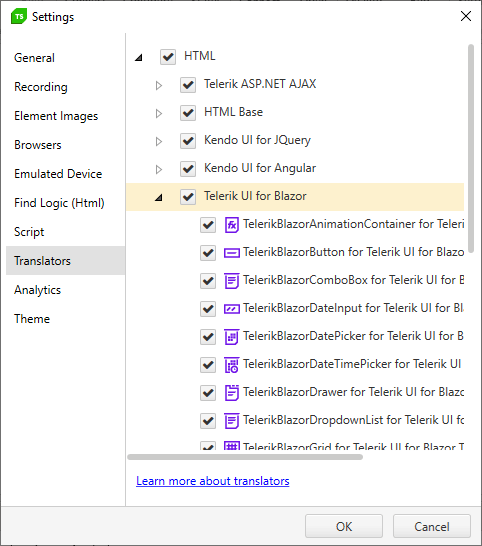Uncheck Kendo UI for Angular checkbox

pyautogui.click(x=188, y=169)
